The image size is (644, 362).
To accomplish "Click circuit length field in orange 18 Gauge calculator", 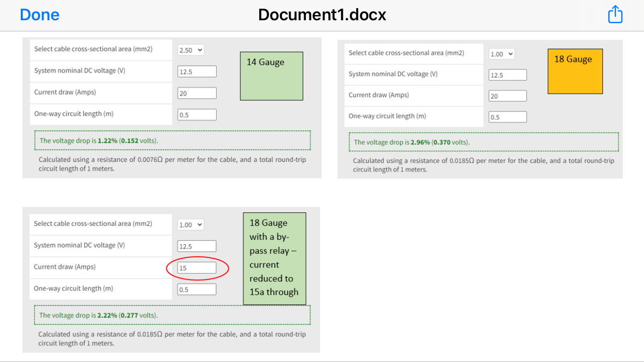I will click(507, 117).
